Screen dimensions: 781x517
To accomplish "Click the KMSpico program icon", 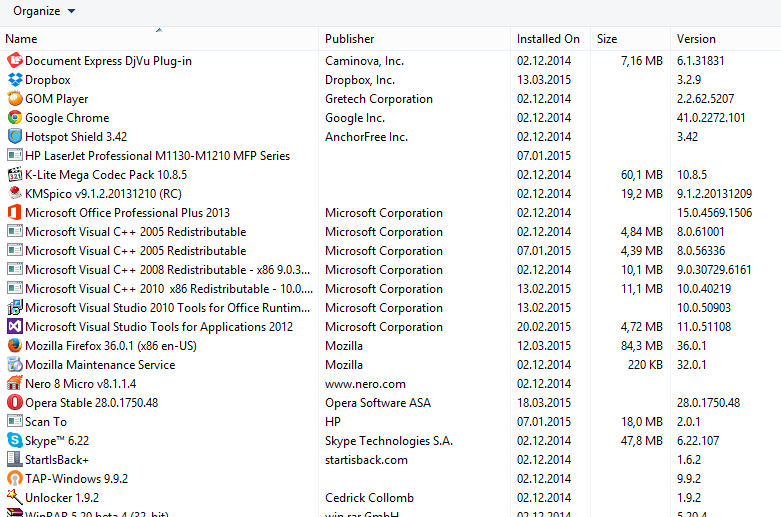I will click(x=15, y=194).
